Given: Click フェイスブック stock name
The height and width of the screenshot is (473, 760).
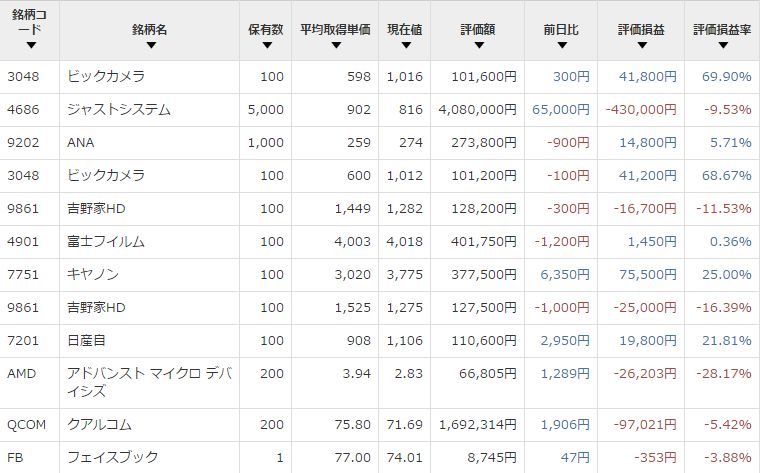Looking at the screenshot, I should (x=112, y=456).
